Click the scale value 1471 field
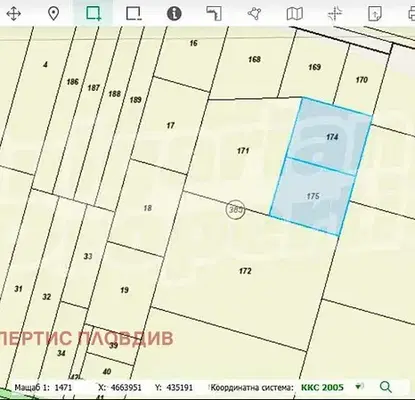This screenshot has height=400, width=415. coord(63,387)
